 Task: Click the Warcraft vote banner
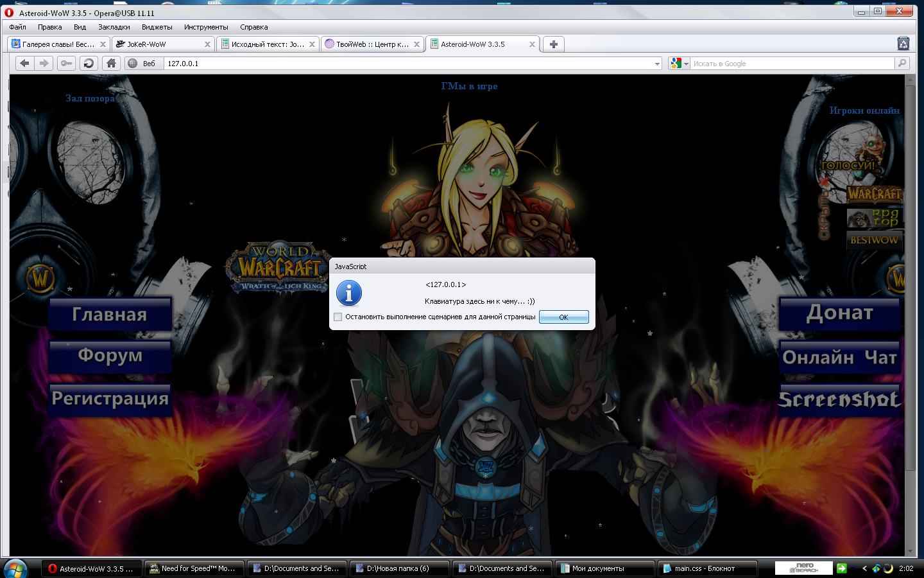[874, 194]
